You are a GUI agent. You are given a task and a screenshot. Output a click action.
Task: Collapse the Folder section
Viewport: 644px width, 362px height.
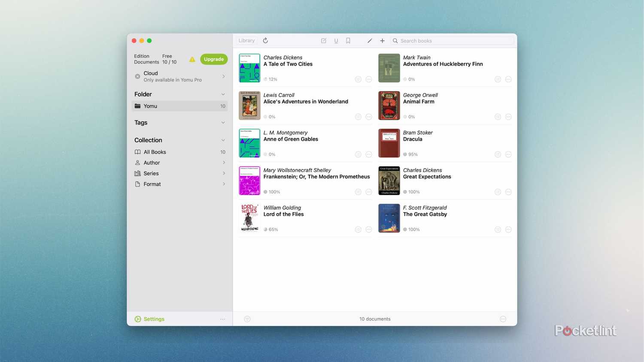click(x=223, y=94)
